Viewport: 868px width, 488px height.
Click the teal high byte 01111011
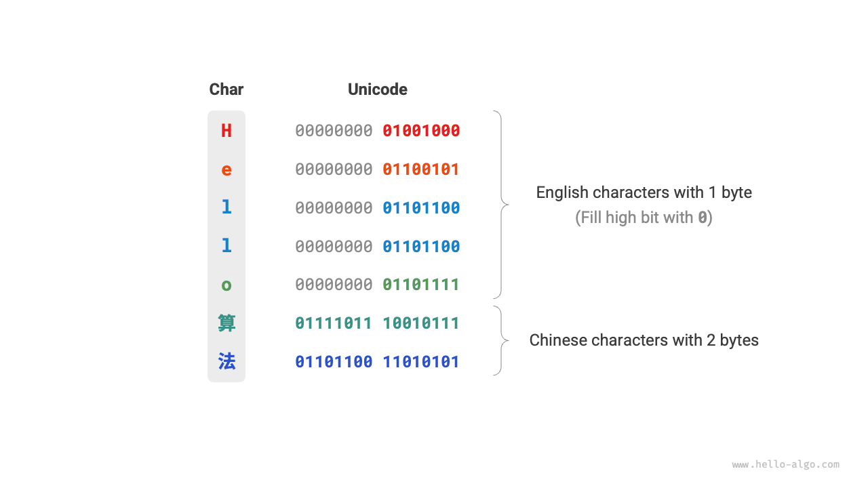pyautogui.click(x=334, y=323)
